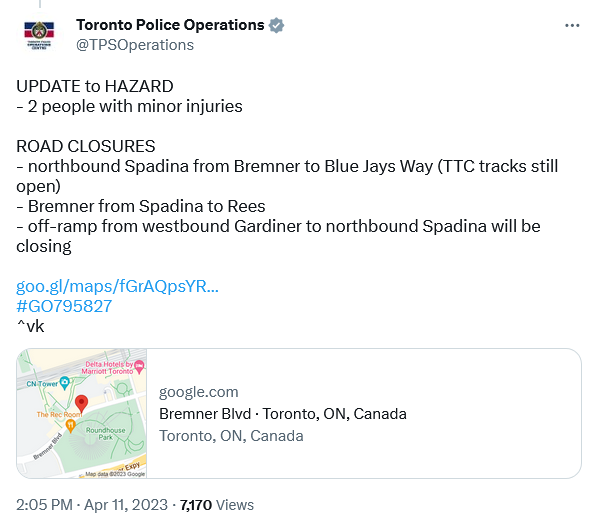Open Bremner Blvd card title

[x=283, y=414]
